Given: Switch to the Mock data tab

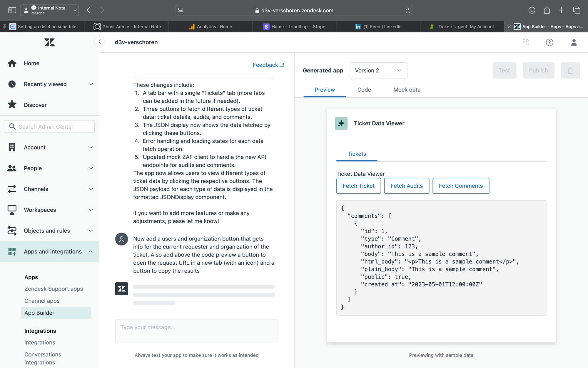Looking at the screenshot, I should coord(407,90).
